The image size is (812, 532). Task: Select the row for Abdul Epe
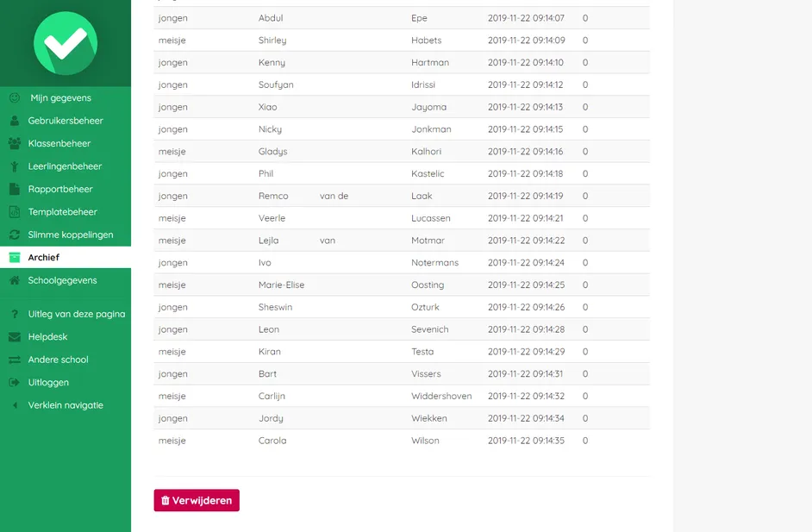click(402, 18)
